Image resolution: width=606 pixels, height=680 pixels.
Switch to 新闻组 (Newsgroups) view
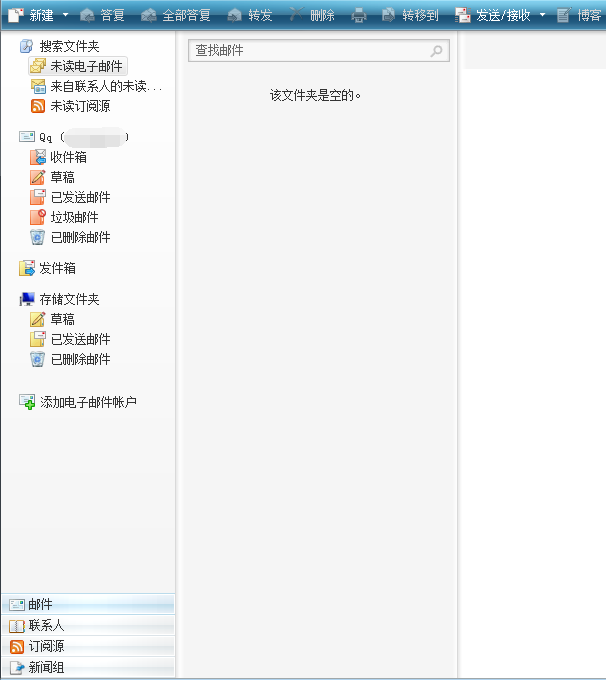[46, 667]
